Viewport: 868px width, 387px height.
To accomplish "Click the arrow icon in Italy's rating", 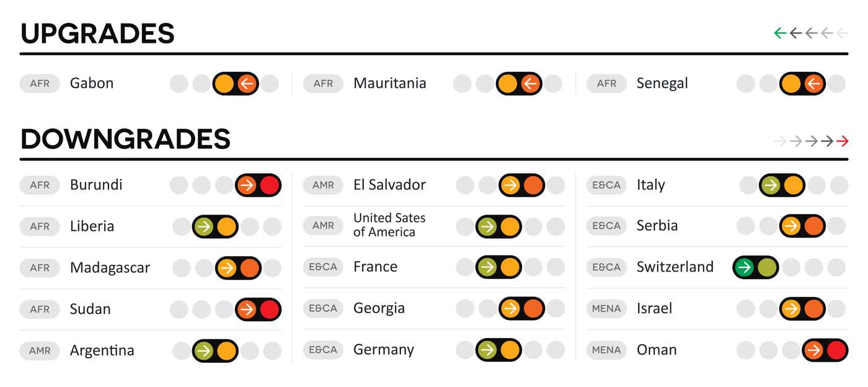I will click(x=771, y=185).
